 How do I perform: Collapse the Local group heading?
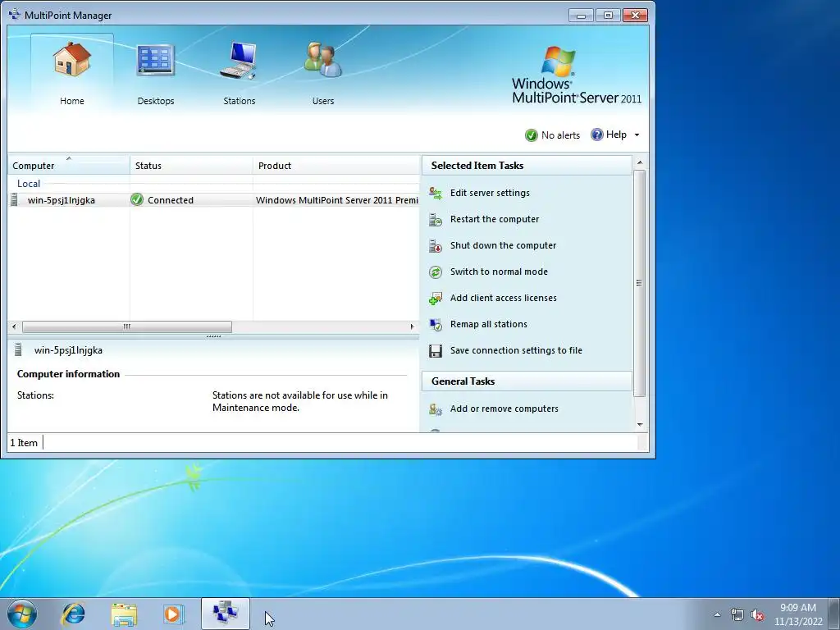(29, 183)
